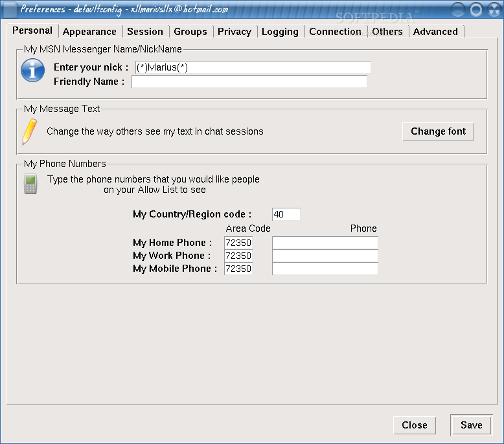Click the 'Area Code' column header
Image resolution: width=504 pixels, height=444 pixels.
coord(248,228)
